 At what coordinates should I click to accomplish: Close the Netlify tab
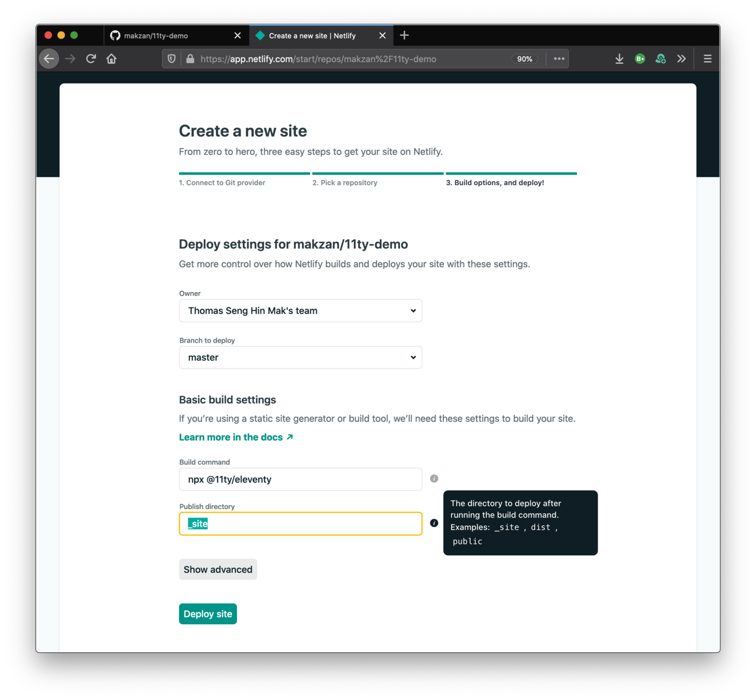pyautogui.click(x=382, y=35)
